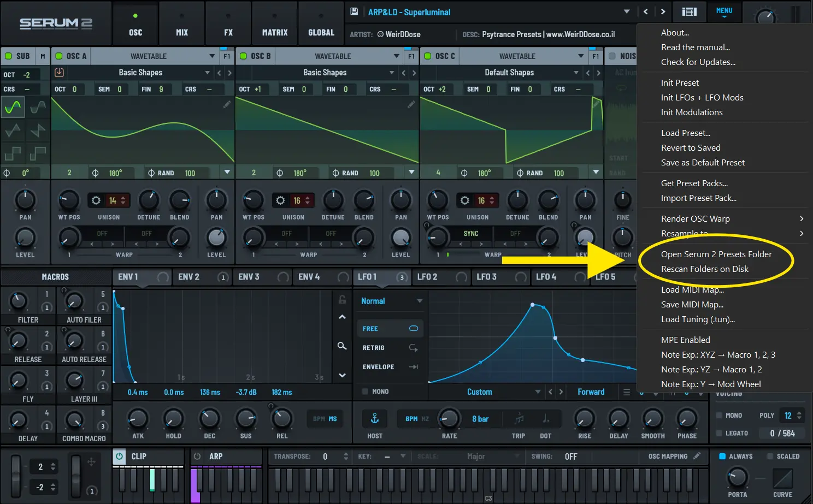Click the magnifier zoom icon beside LFO 1
This screenshot has height=504, width=813.
click(x=342, y=346)
